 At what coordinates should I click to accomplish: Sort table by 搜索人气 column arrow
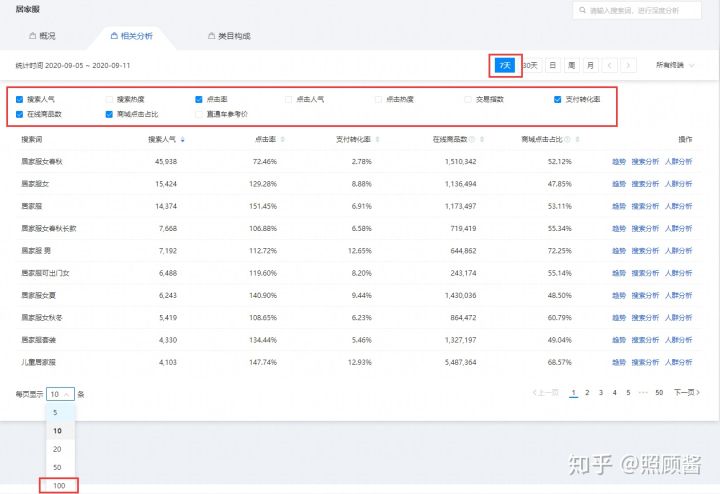pos(183,140)
